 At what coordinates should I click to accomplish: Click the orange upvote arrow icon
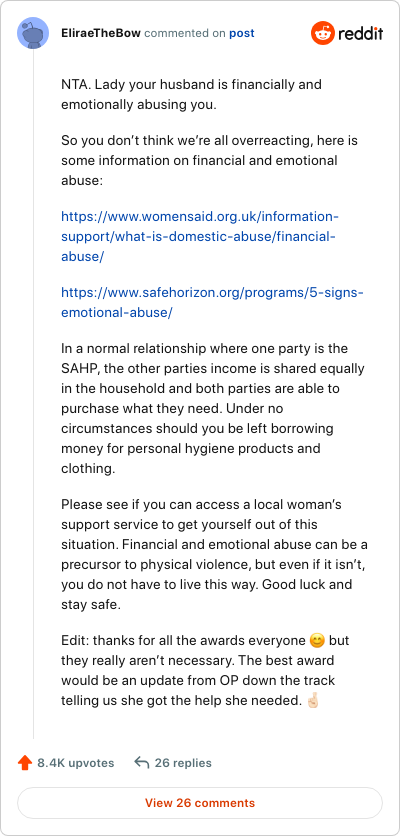[x=25, y=763]
